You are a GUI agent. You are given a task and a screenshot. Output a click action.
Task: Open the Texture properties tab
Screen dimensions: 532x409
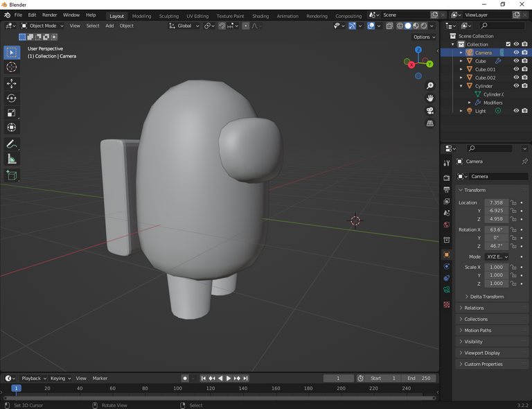pyautogui.click(x=447, y=304)
